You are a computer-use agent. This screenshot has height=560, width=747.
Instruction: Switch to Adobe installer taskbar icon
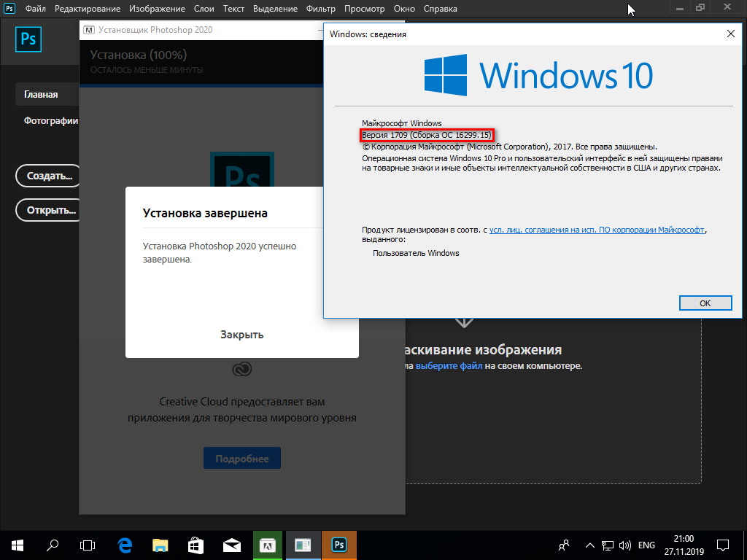(x=267, y=545)
